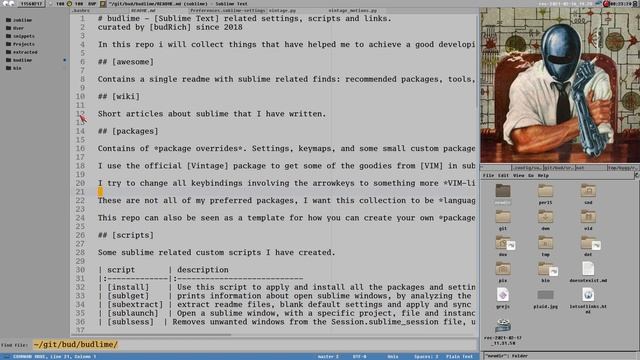The height and width of the screenshot is (360, 640).
Task: Click the [sublaunch] table row entry
Action: (x=133, y=313)
